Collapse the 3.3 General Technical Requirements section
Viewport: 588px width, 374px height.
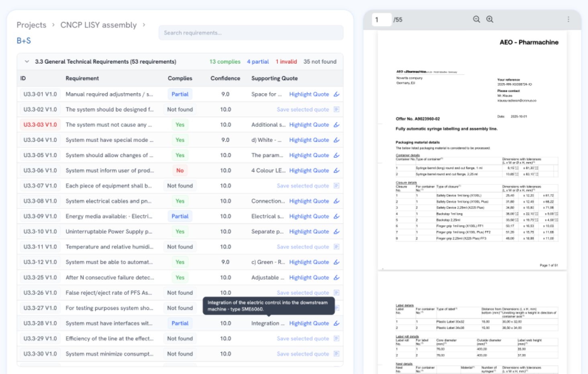[27, 62]
